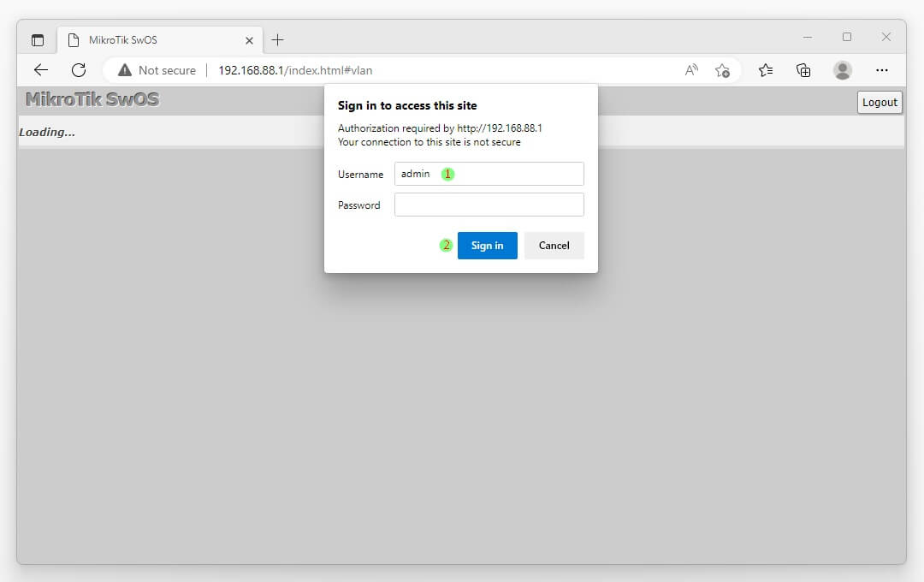Screen dimensions: 924x582
Task: Go back to the previous page
Action: click(41, 70)
